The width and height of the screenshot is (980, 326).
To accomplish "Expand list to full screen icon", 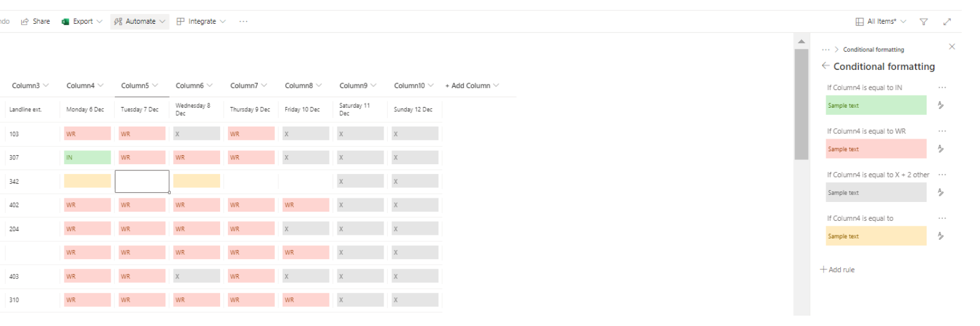I will (947, 22).
